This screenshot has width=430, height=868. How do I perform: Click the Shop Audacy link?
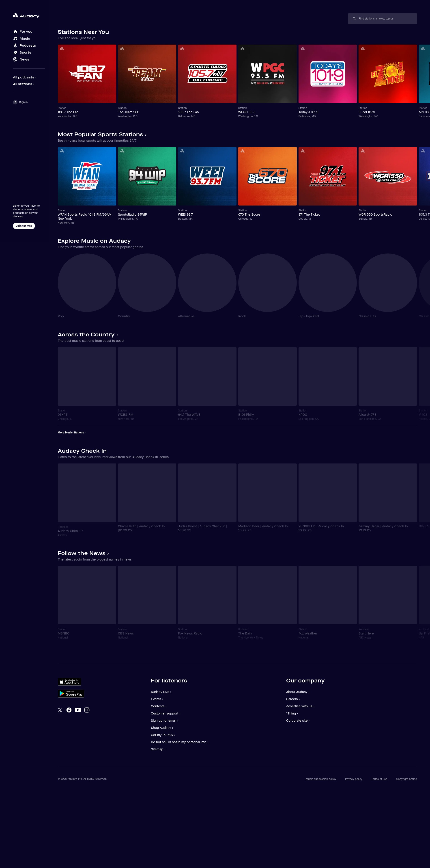[162, 728]
